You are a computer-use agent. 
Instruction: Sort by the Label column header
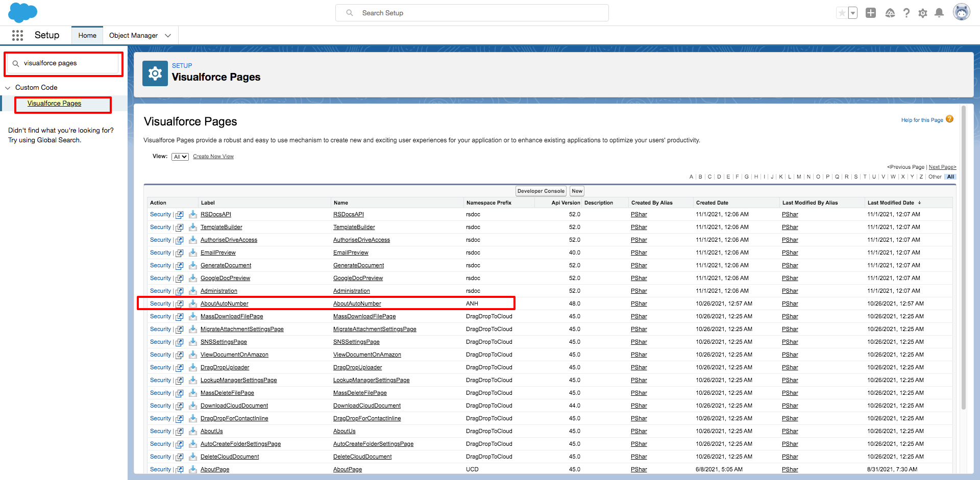(208, 203)
